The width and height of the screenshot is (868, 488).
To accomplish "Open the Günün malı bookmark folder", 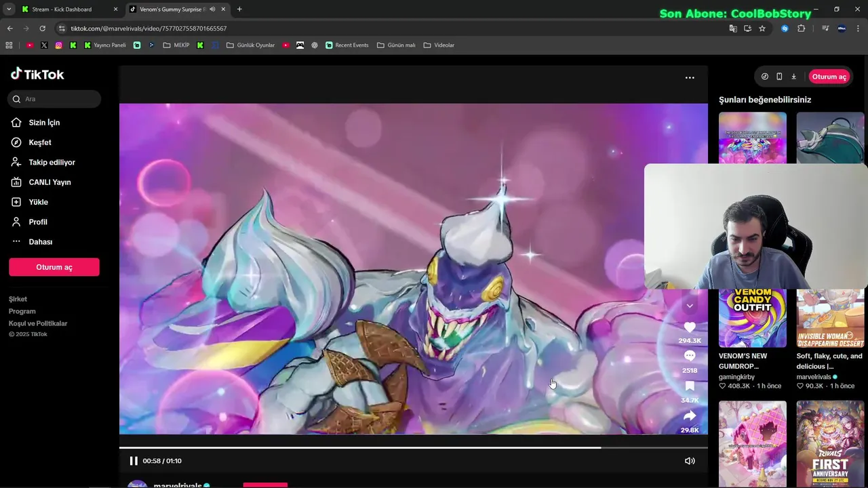I will pyautogui.click(x=396, y=45).
